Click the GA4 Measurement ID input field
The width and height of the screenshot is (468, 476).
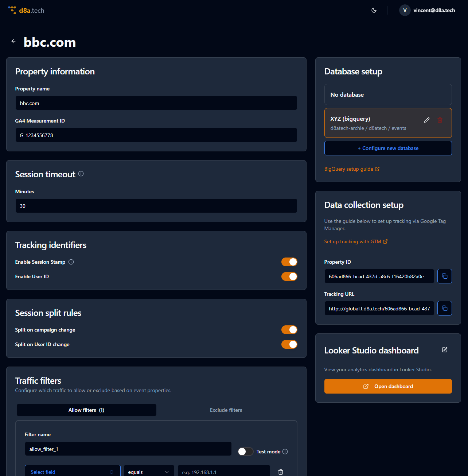(x=156, y=135)
